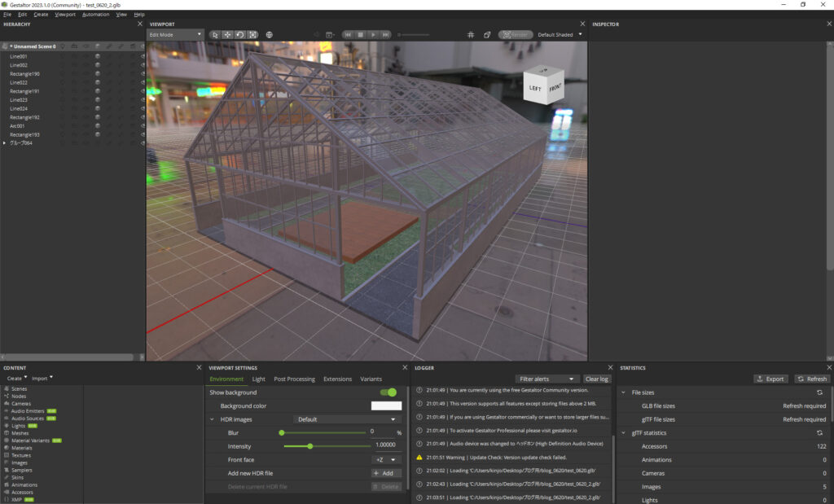Click the globe world-space icon
Viewport: 834px width, 504px height.
(270, 35)
